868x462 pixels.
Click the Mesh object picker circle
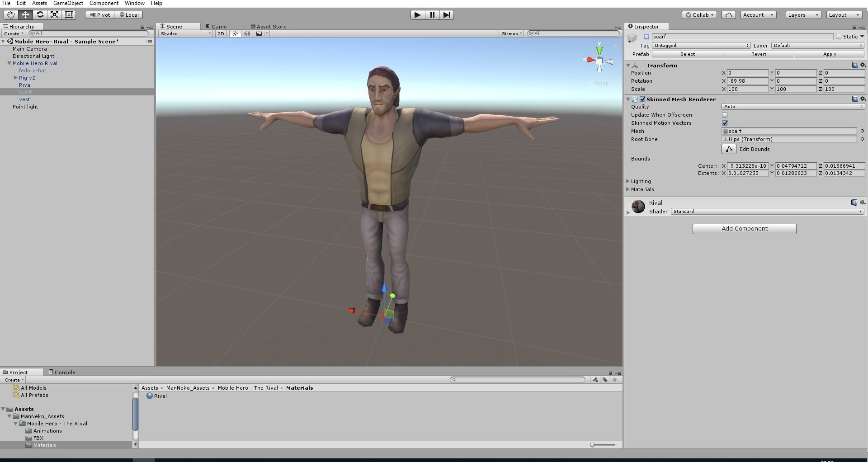(862, 131)
